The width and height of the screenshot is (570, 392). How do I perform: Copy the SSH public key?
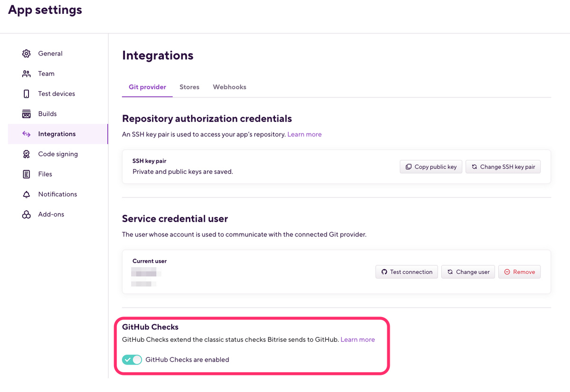click(x=431, y=167)
